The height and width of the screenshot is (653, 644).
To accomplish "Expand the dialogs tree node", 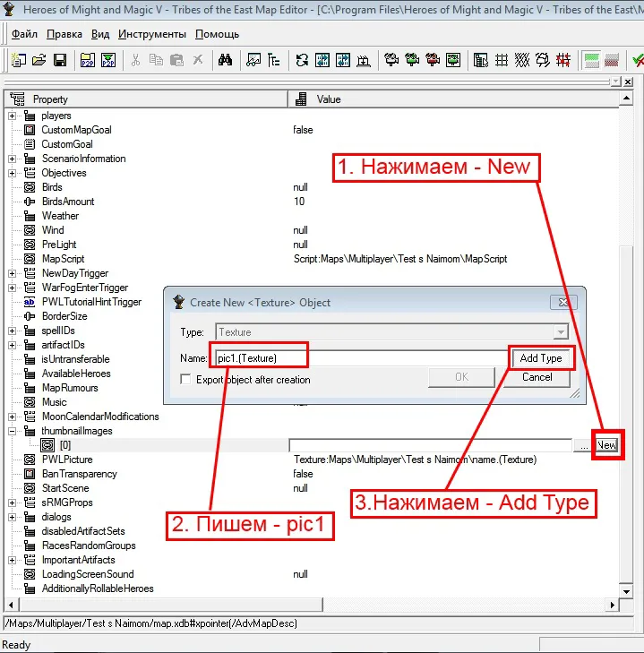I will coord(12,517).
